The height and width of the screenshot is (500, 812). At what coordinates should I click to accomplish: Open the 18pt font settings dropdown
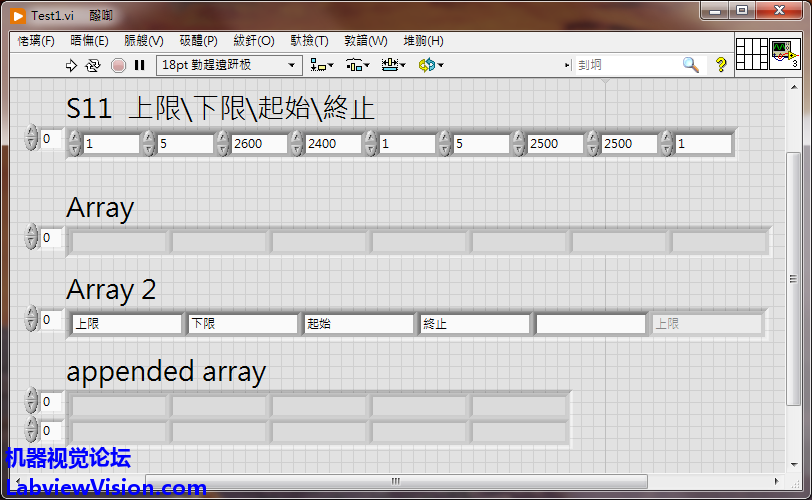click(x=228, y=65)
